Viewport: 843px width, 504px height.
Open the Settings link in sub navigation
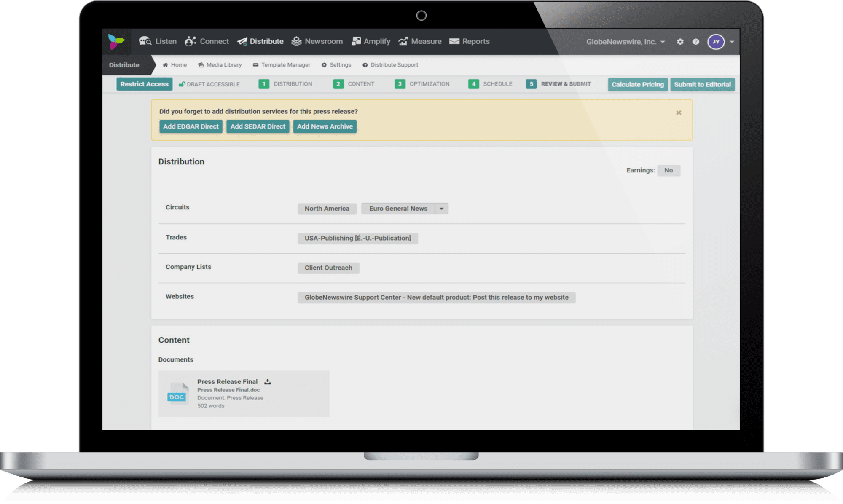[336, 65]
